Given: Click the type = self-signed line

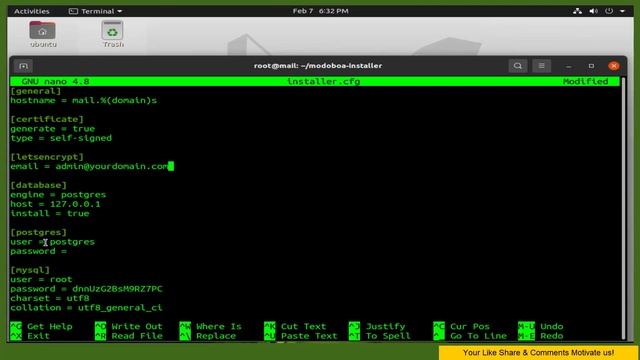Looking at the screenshot, I should coord(61,138).
